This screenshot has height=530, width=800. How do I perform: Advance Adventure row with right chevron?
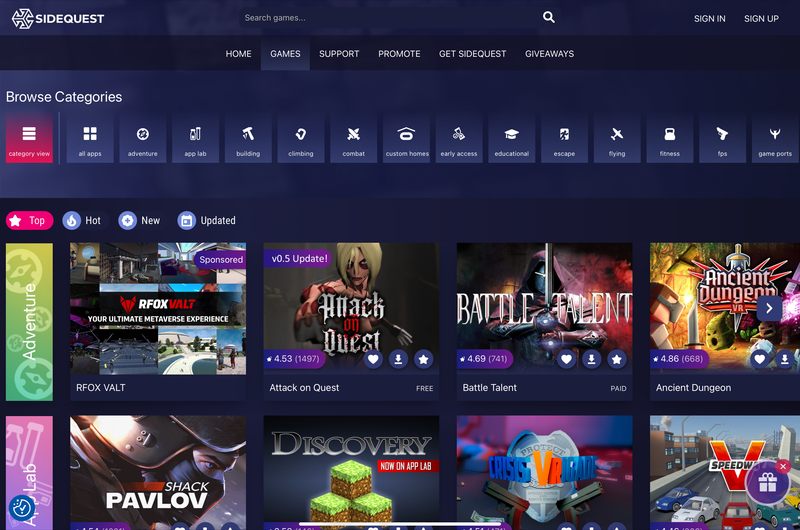769,309
